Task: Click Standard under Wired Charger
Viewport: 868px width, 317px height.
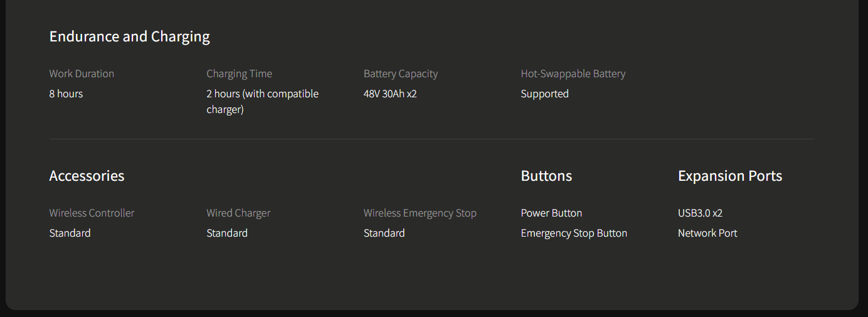Action: coord(227,233)
